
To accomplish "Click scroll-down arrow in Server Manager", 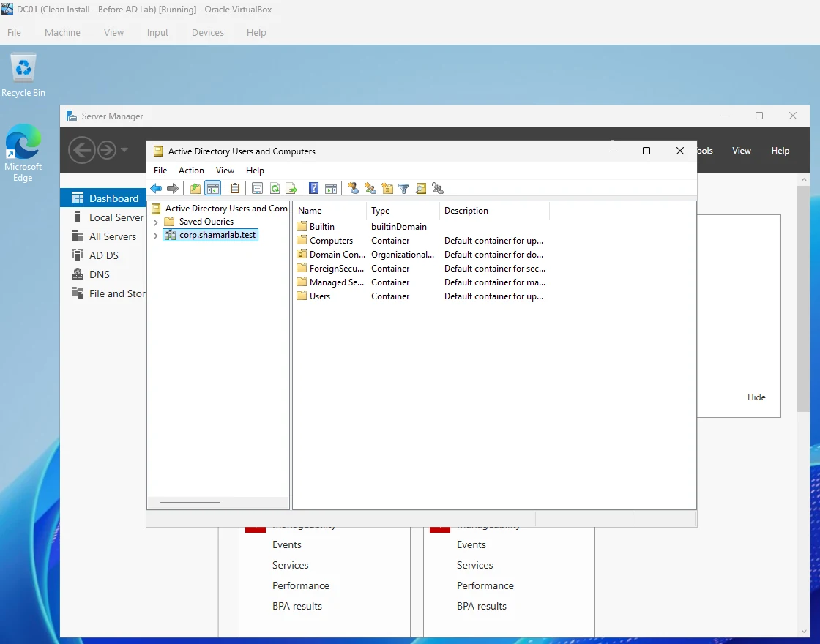I will pos(804,632).
